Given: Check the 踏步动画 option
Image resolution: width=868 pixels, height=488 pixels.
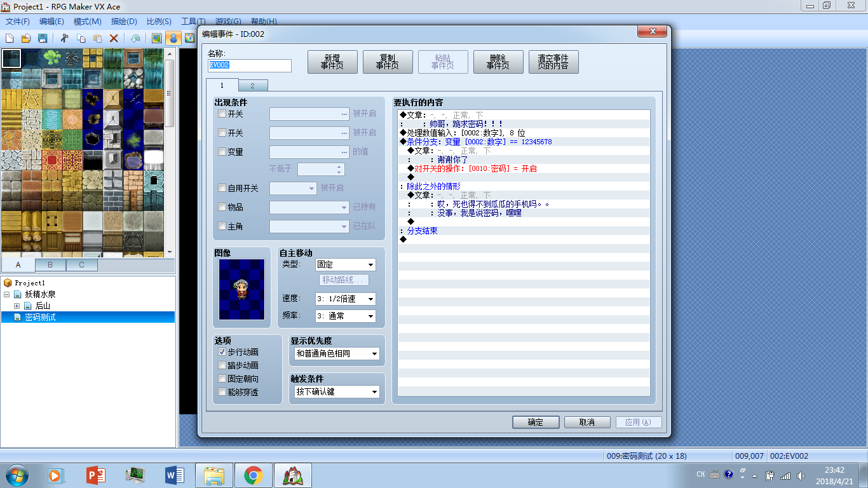Looking at the screenshot, I should 222,365.
